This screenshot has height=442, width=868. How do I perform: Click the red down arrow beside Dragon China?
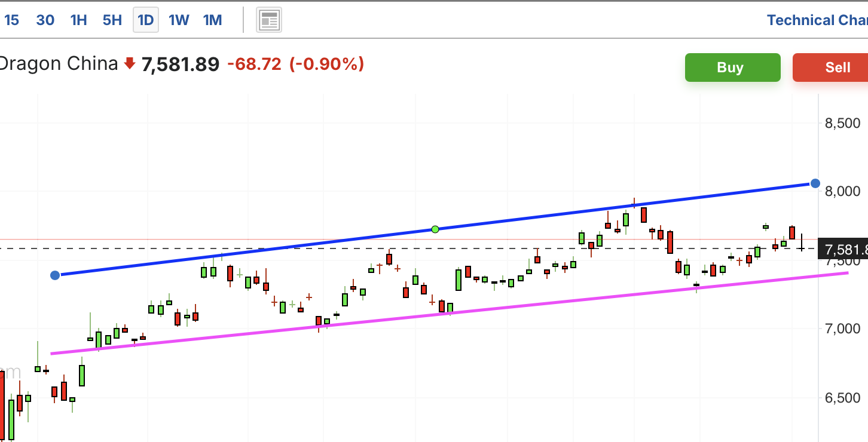130,63
